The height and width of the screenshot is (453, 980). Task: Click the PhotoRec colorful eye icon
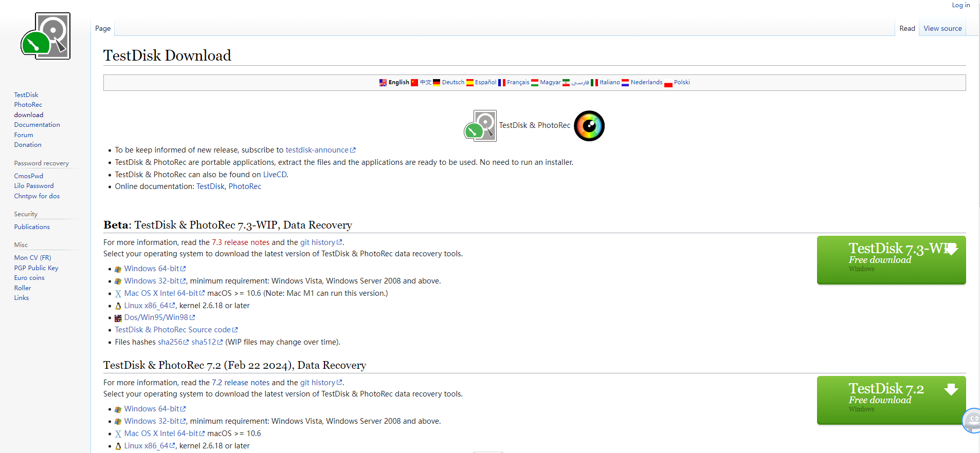pyautogui.click(x=589, y=126)
